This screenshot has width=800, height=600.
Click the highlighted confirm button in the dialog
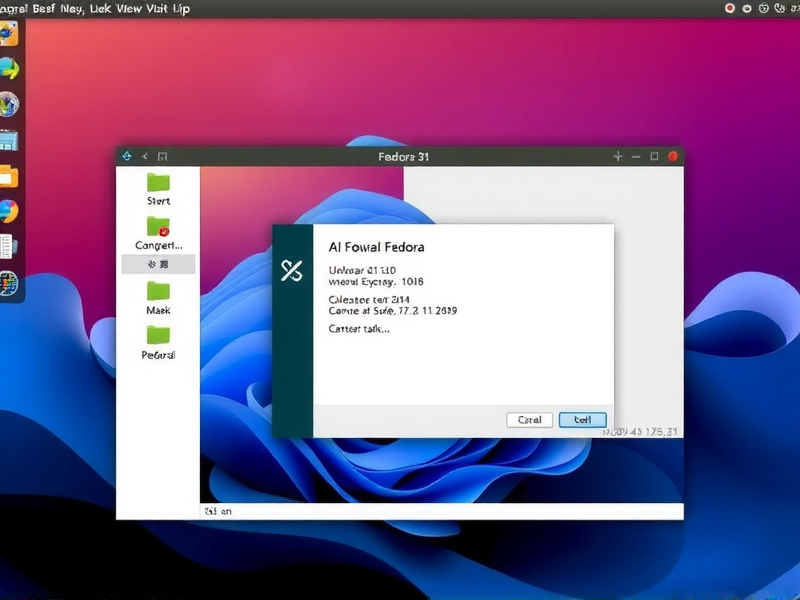point(583,420)
